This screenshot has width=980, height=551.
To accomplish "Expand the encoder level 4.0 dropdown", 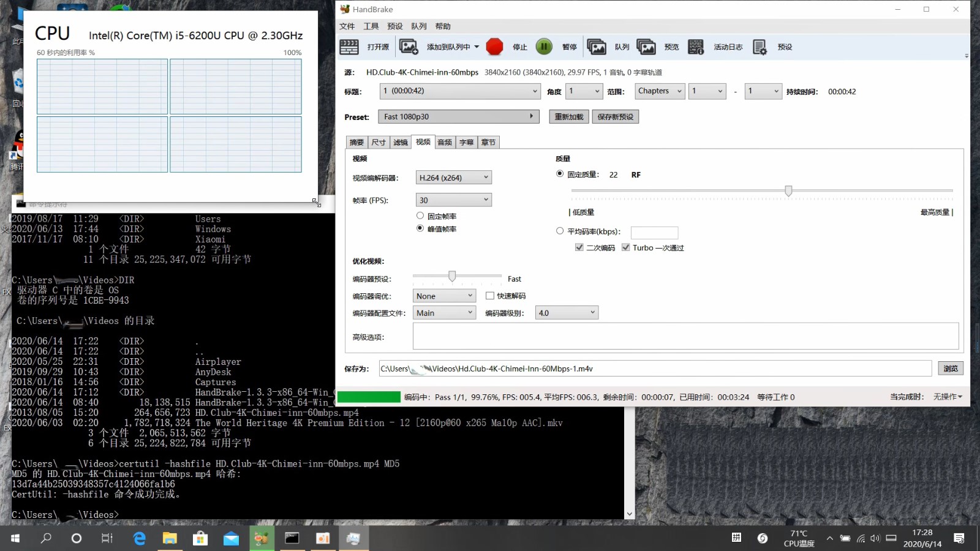I will pos(567,313).
